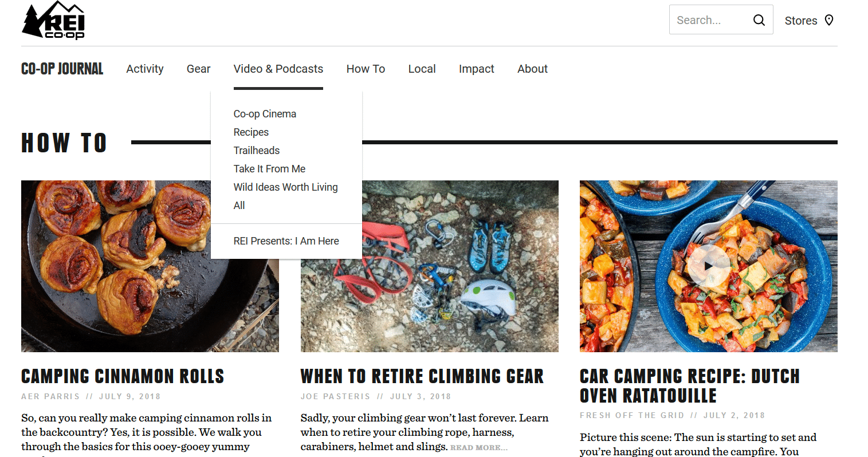Click the Stores location pin icon
This screenshot has height=457, width=868.
[828, 20]
